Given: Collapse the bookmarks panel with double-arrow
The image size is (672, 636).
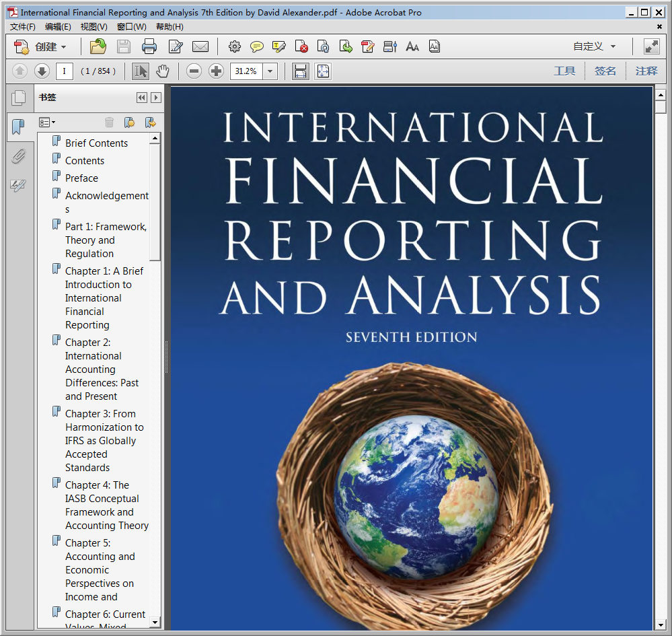Looking at the screenshot, I should coord(141,98).
